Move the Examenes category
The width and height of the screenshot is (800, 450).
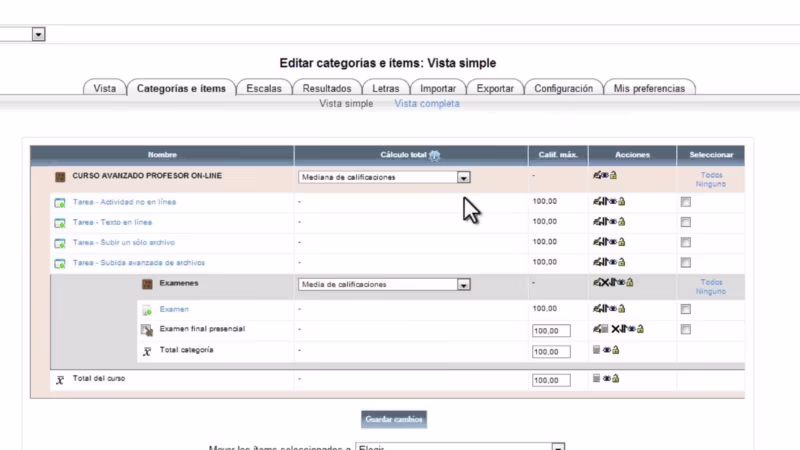click(613, 282)
